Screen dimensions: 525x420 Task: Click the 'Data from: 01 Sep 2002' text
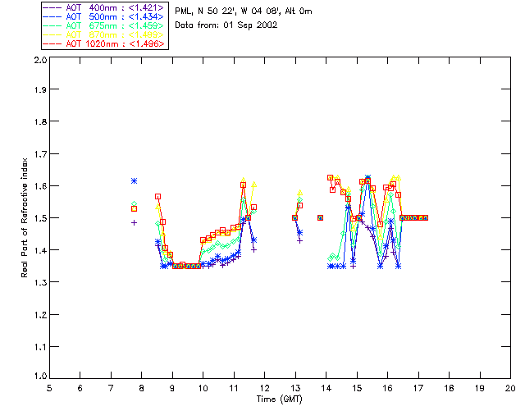[x=226, y=25]
